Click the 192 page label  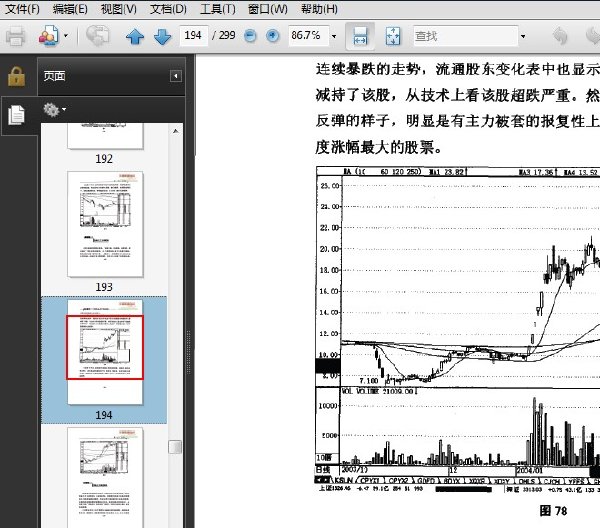[104, 158]
